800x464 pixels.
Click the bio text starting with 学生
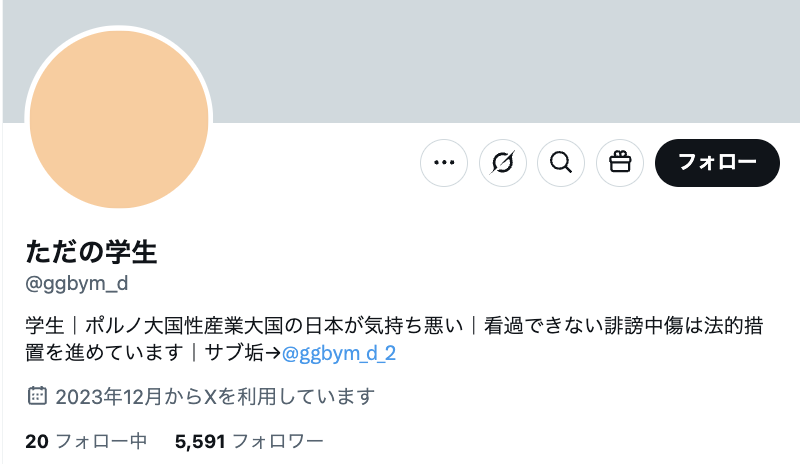click(394, 339)
